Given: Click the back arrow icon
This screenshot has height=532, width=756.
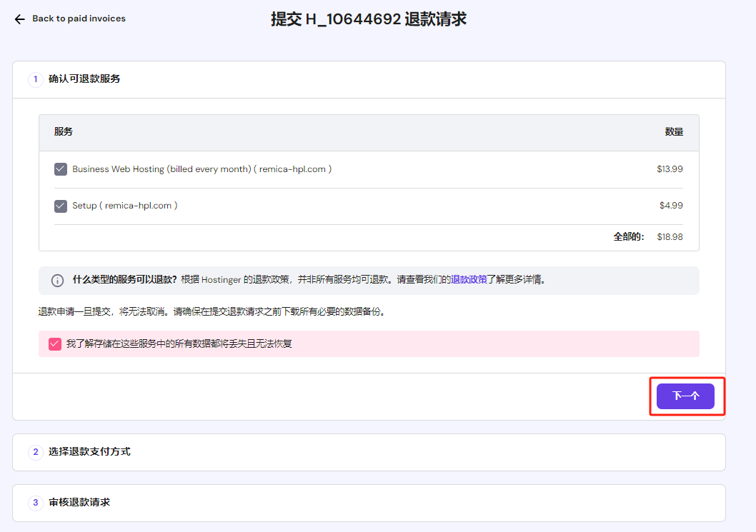Looking at the screenshot, I should coord(20,19).
